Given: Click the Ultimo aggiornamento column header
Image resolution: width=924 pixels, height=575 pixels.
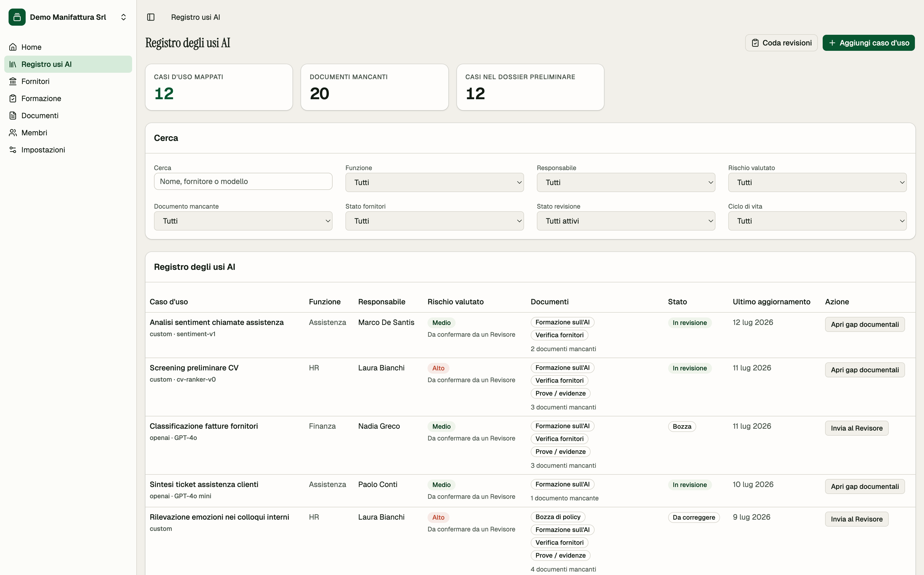Looking at the screenshot, I should pos(771,302).
